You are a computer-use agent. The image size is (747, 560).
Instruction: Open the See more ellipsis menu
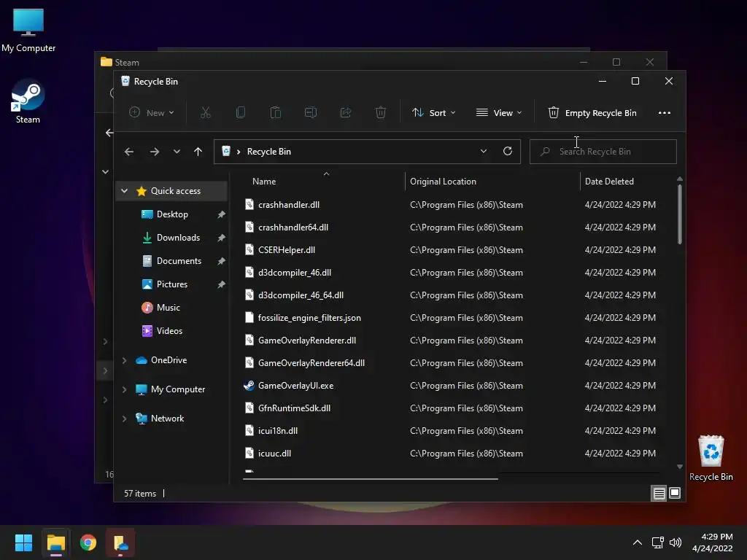664,113
